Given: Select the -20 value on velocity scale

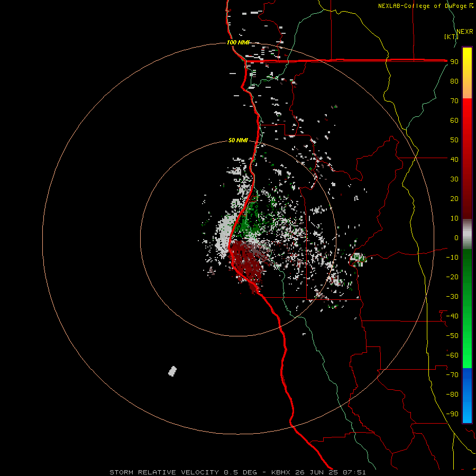Looking at the screenshot, I should click(x=452, y=277).
